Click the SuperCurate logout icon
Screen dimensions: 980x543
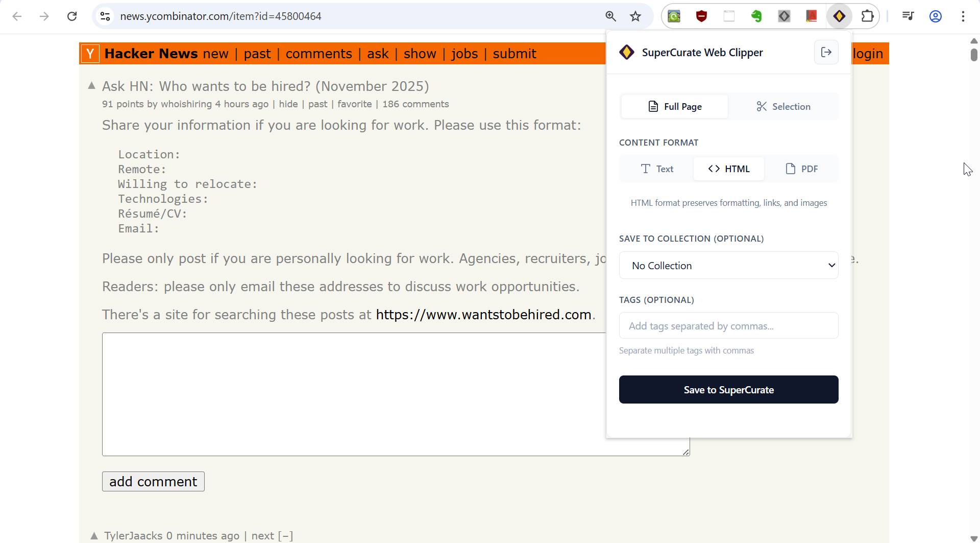coord(826,52)
